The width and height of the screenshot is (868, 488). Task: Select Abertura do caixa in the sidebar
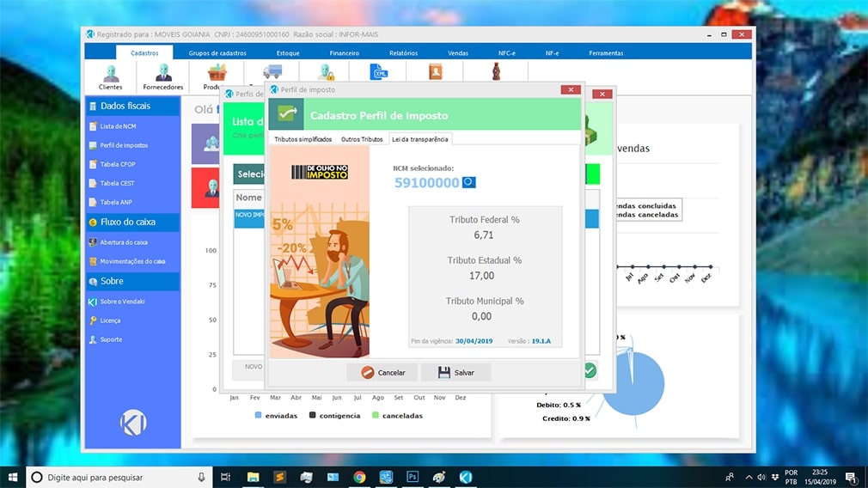coord(124,242)
